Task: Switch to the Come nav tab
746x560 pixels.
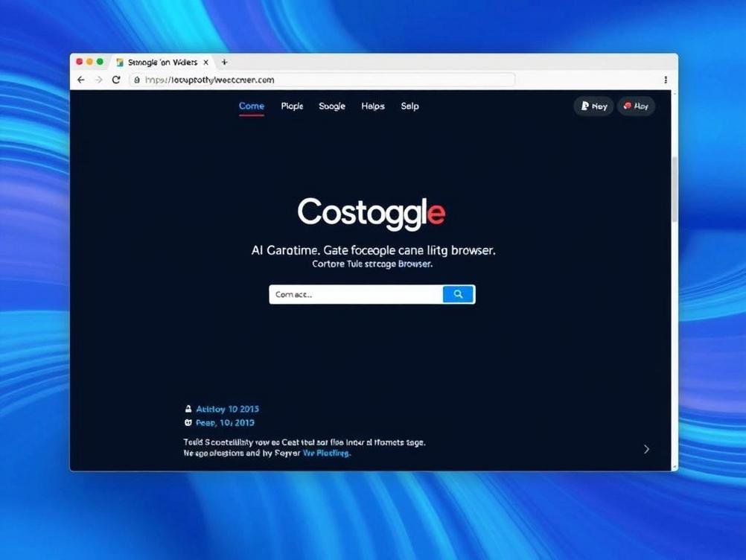Action: (x=252, y=106)
